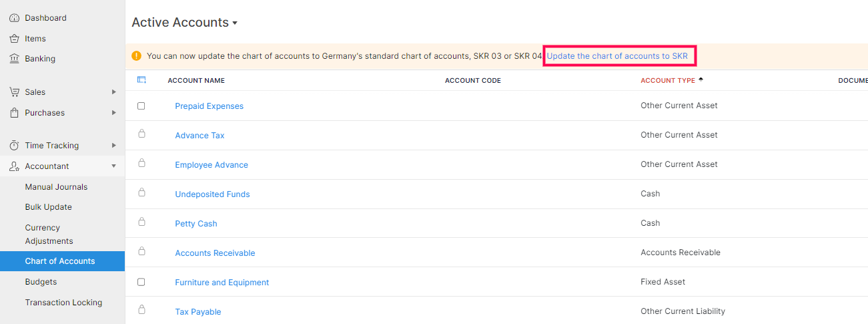Screen dimensions: 868x324
Task: Open the Active Accounts view dropdown
Action: pos(235,23)
